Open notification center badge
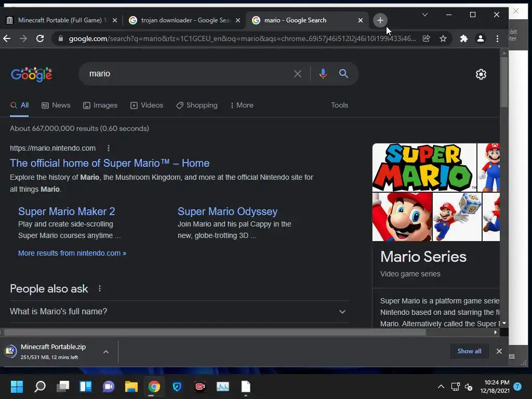 click(517, 387)
